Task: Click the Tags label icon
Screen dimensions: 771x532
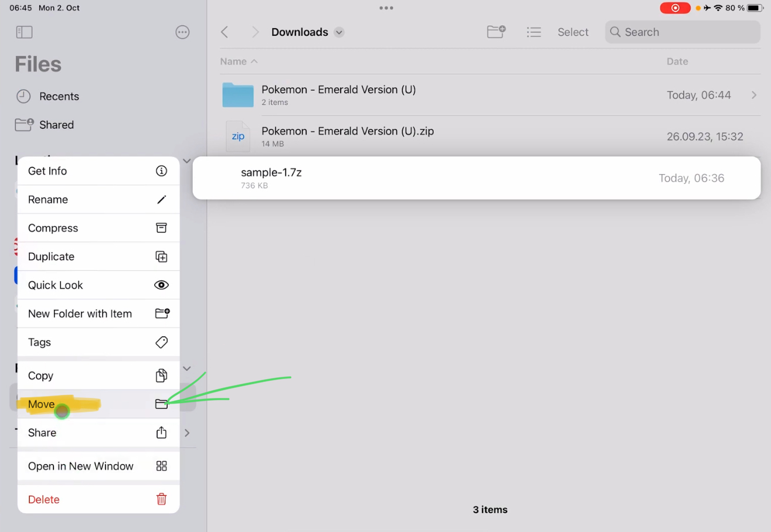Action: [161, 342]
